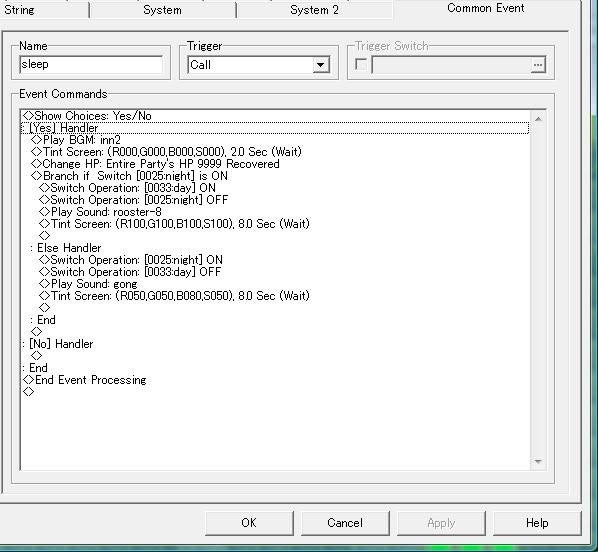Switch to the System tab

[162, 10]
